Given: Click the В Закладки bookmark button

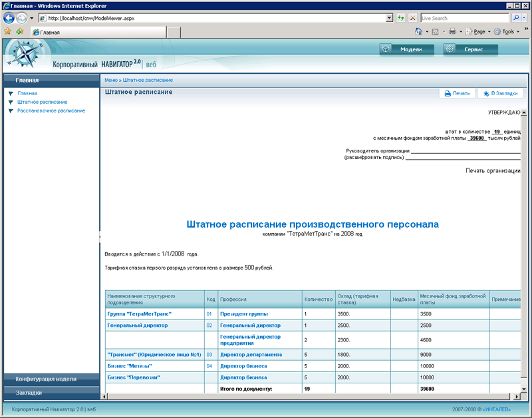Looking at the screenshot, I should click(x=500, y=93).
